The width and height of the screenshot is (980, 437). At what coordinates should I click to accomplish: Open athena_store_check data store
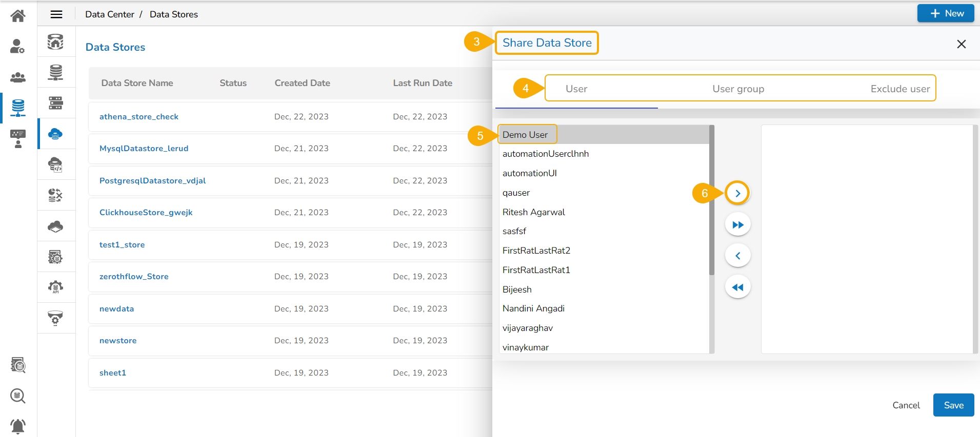tap(139, 117)
